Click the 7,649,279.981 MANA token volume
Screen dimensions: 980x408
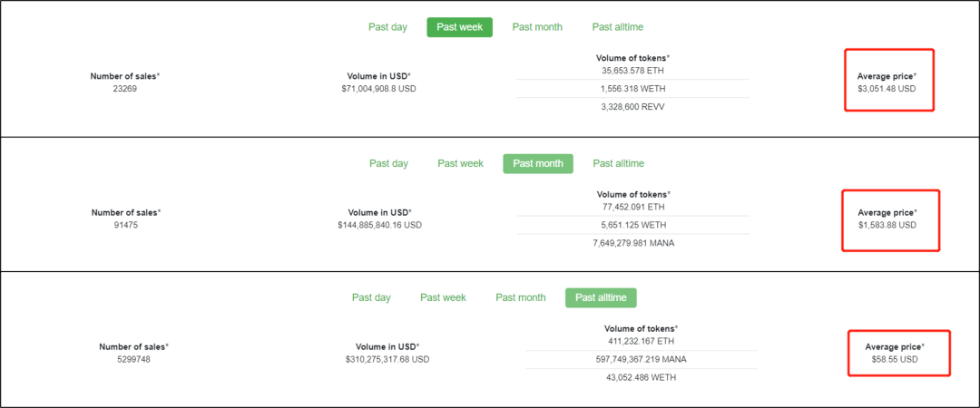[632, 243]
